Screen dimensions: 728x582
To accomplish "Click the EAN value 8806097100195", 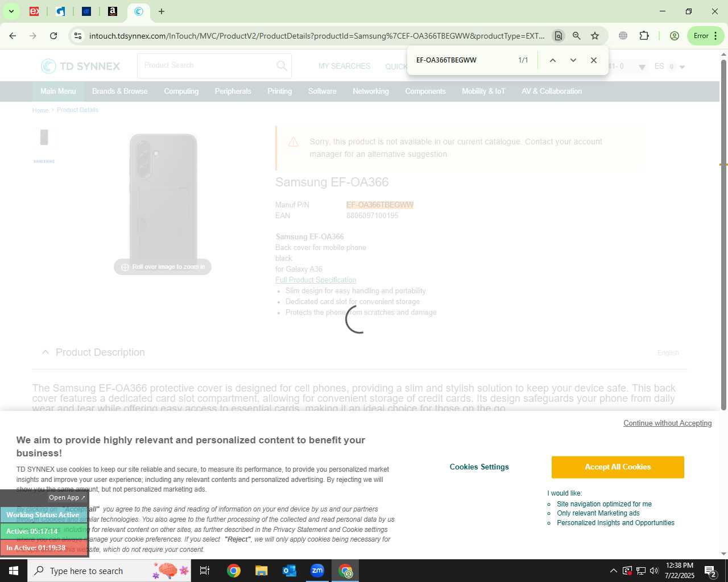I will pyautogui.click(x=373, y=216).
